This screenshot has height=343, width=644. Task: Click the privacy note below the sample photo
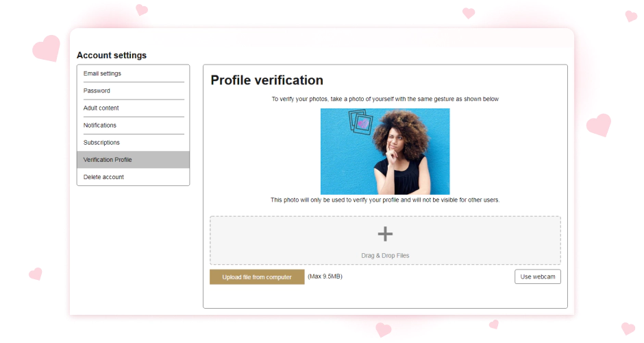pyautogui.click(x=385, y=200)
